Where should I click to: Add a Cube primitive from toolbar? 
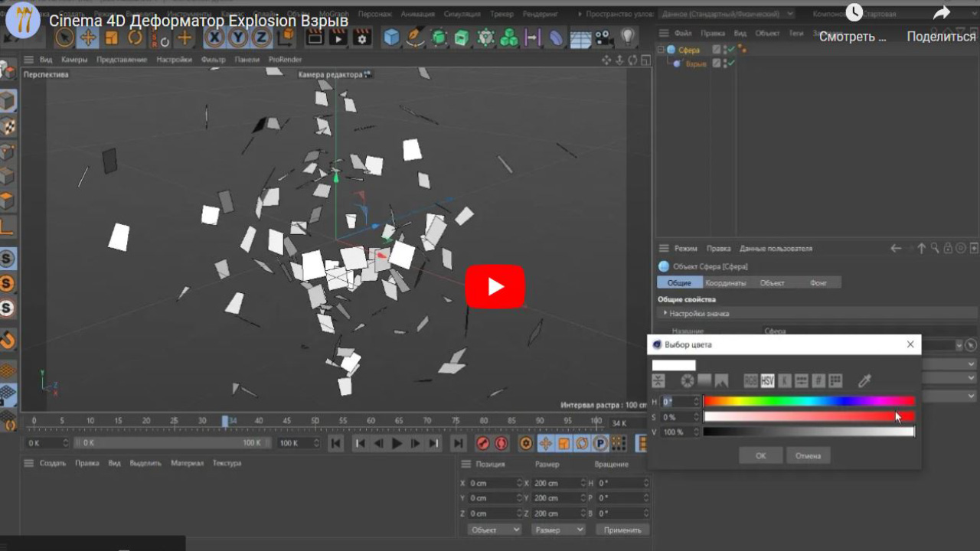tap(392, 37)
